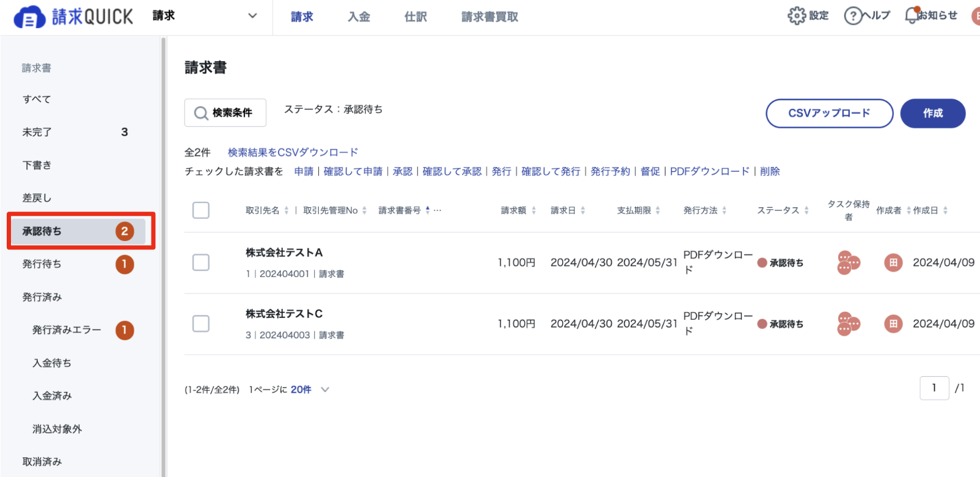Click badge 2 beside 承認待ち sidebar item

point(125,231)
